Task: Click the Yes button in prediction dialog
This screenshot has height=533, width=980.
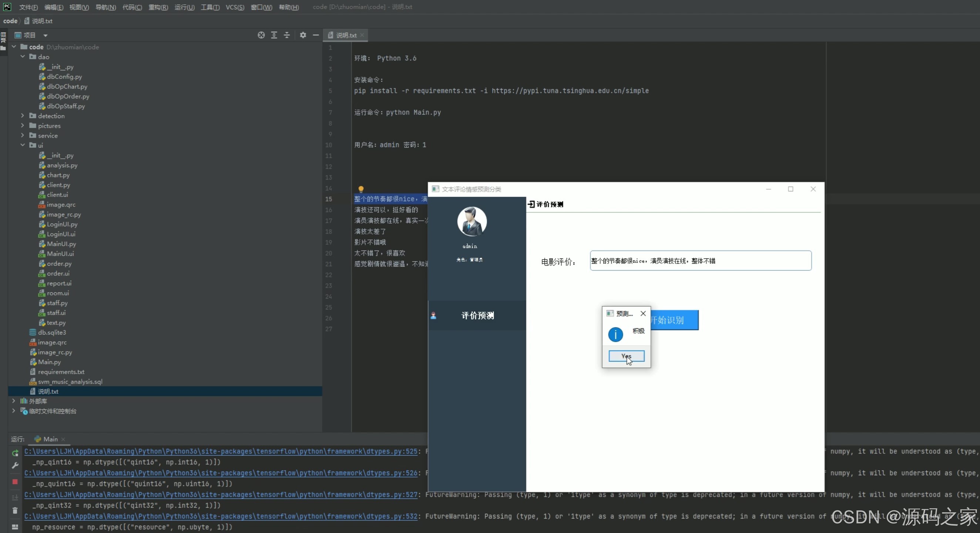Action: coord(626,356)
